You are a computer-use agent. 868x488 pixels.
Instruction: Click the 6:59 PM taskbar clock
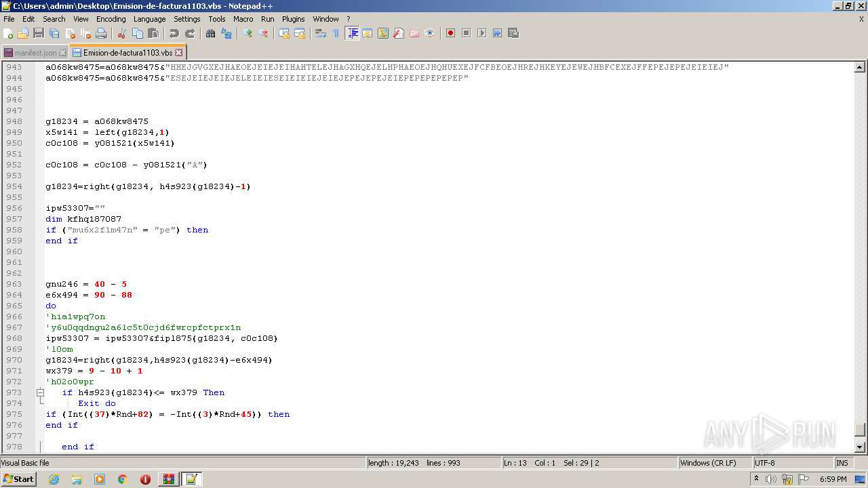coord(833,479)
